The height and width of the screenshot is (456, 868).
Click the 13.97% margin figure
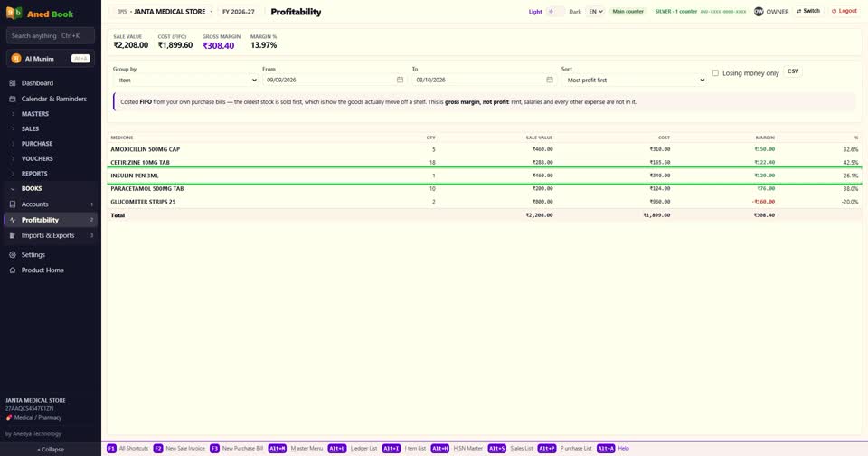(263, 45)
